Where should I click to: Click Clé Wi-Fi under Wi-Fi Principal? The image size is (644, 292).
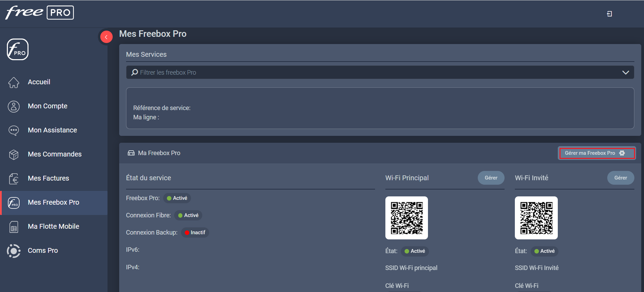point(397,286)
